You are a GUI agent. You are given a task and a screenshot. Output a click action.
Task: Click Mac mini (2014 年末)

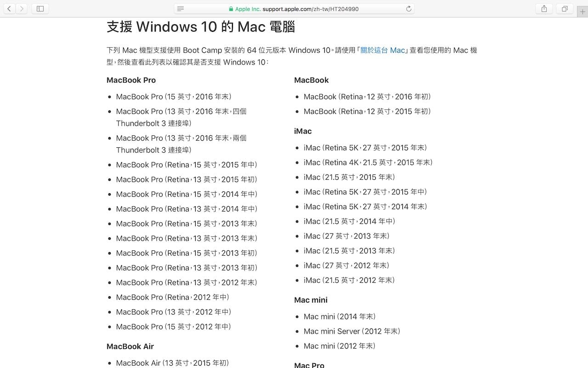tap(339, 316)
